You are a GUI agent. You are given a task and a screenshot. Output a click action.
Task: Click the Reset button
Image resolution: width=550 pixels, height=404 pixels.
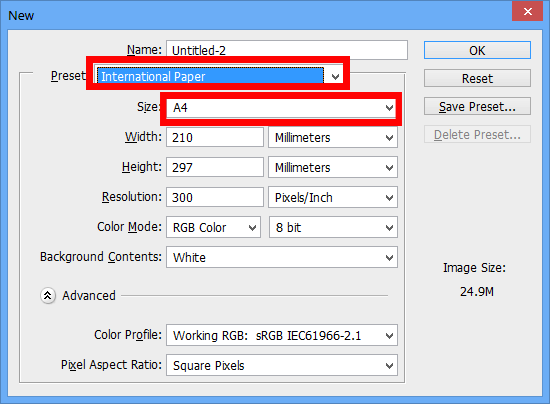click(477, 78)
